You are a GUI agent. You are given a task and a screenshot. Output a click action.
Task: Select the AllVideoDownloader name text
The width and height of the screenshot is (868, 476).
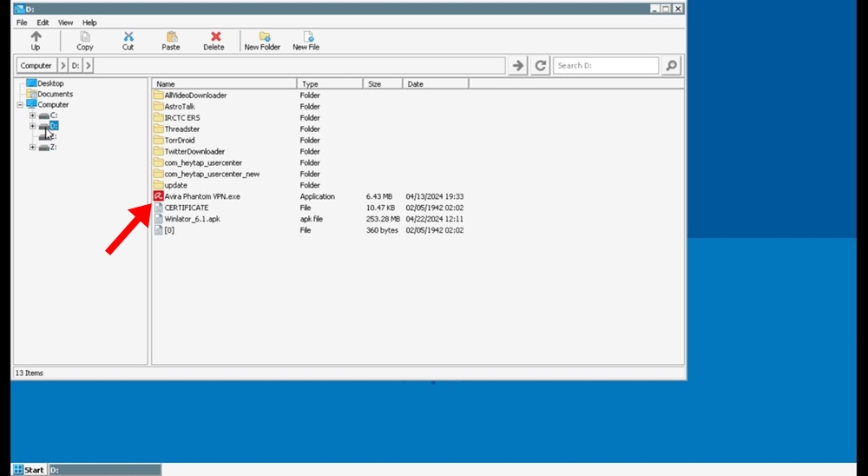(195, 96)
